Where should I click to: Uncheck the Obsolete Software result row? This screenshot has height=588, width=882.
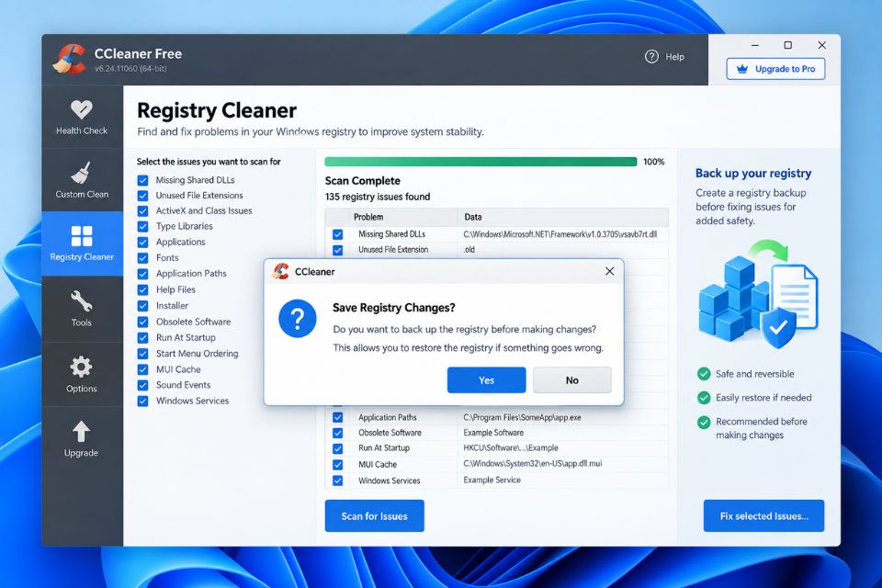tap(337, 433)
